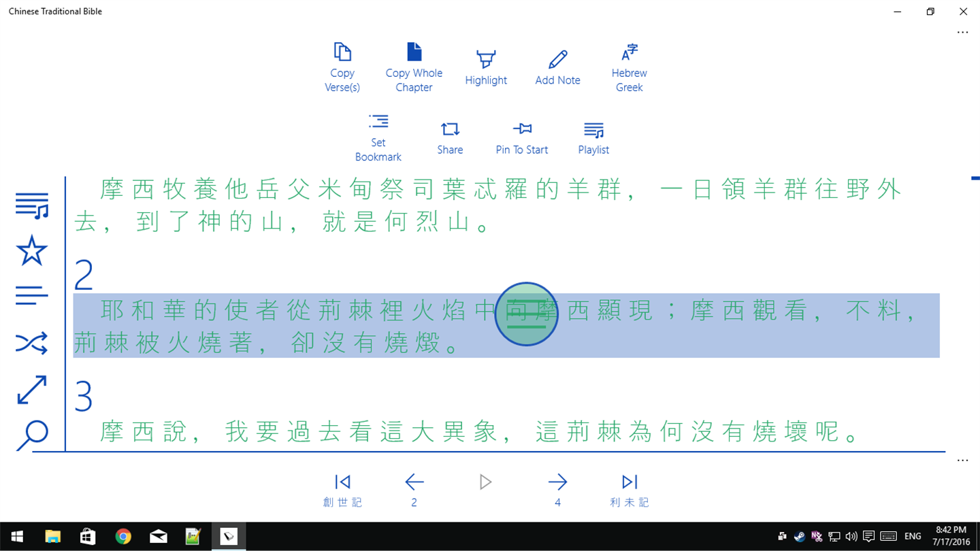Toggle full screen with diagonal arrows icon
This screenshot has height=551, width=980.
pyautogui.click(x=32, y=390)
